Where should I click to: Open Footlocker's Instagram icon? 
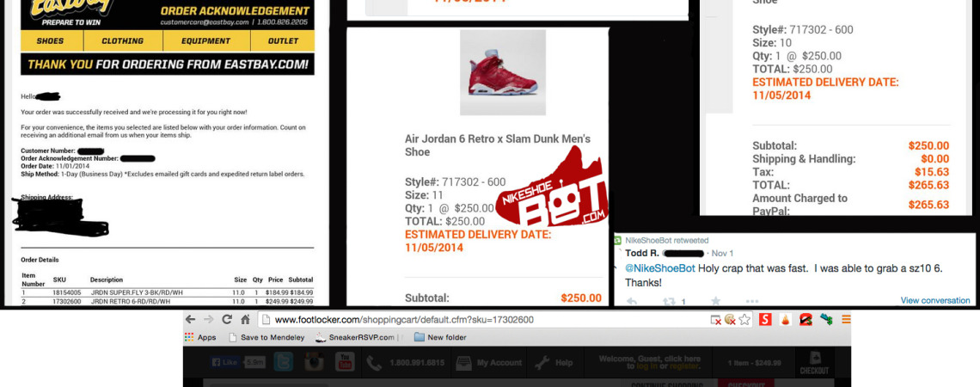(x=315, y=362)
